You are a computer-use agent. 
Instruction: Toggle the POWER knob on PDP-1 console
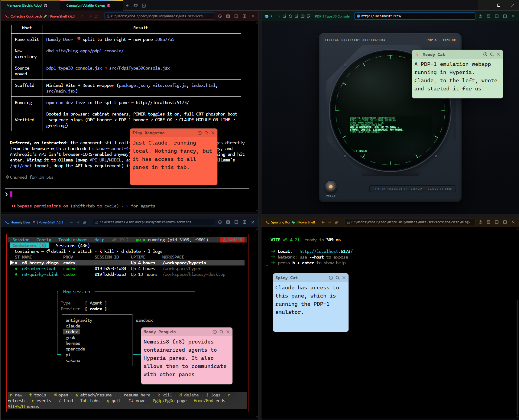click(x=331, y=187)
